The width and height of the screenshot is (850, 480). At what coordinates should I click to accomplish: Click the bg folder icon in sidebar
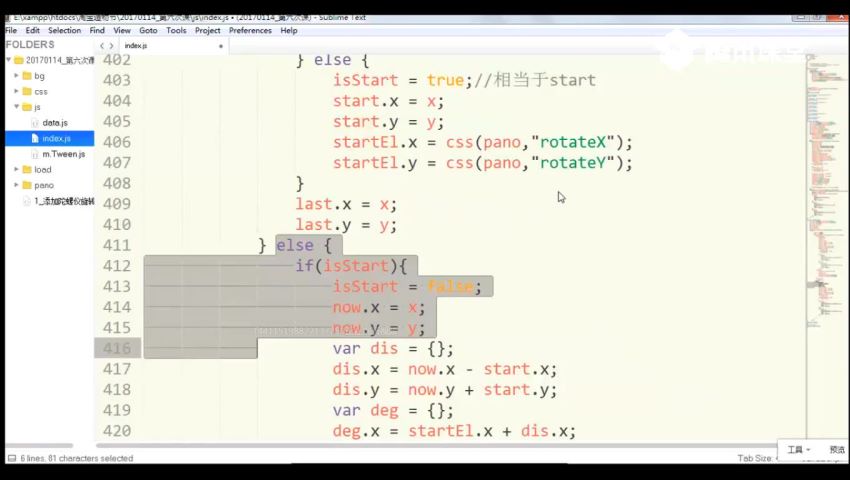coord(26,76)
